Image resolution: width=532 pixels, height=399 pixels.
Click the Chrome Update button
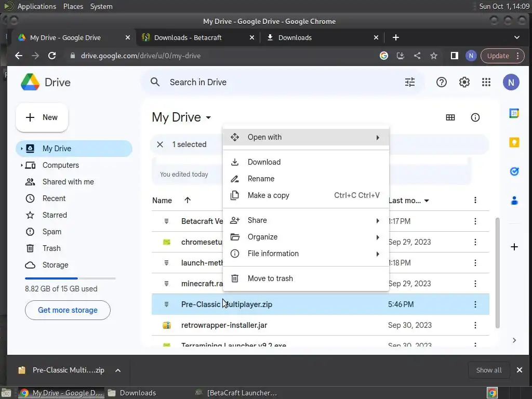click(x=502, y=56)
